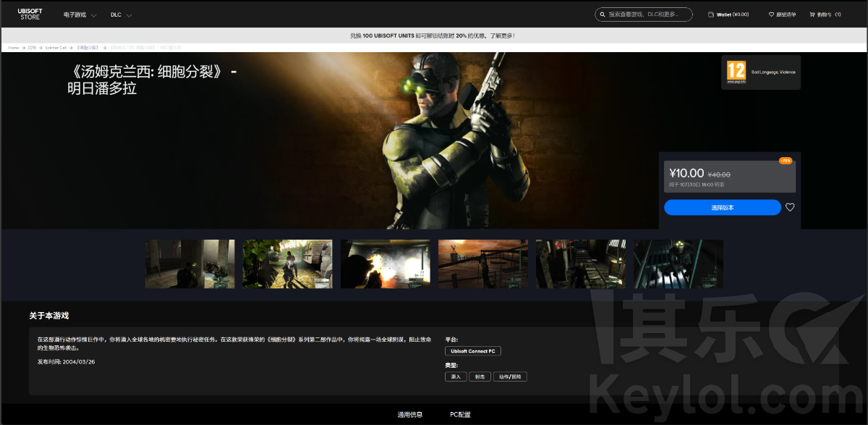Viewport: 868px width, 425px height.
Task: Open the Splinter Cell breadcrumb link
Action: pyautogui.click(x=56, y=48)
